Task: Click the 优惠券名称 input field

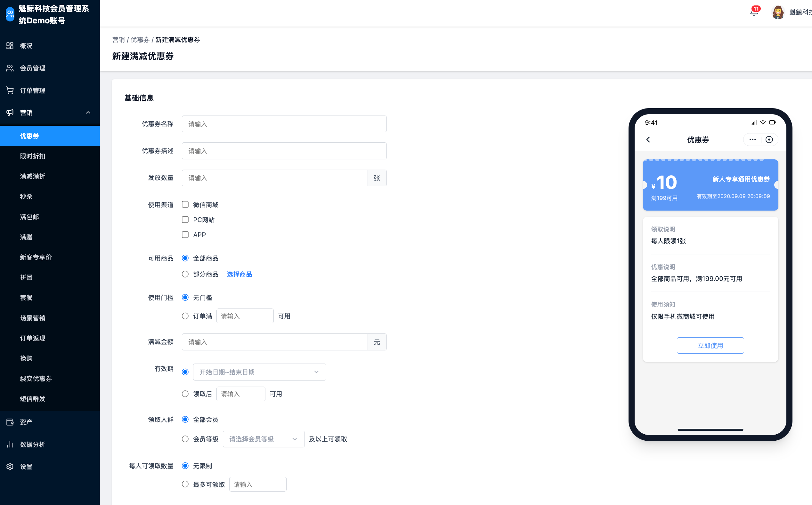Action: (x=284, y=124)
